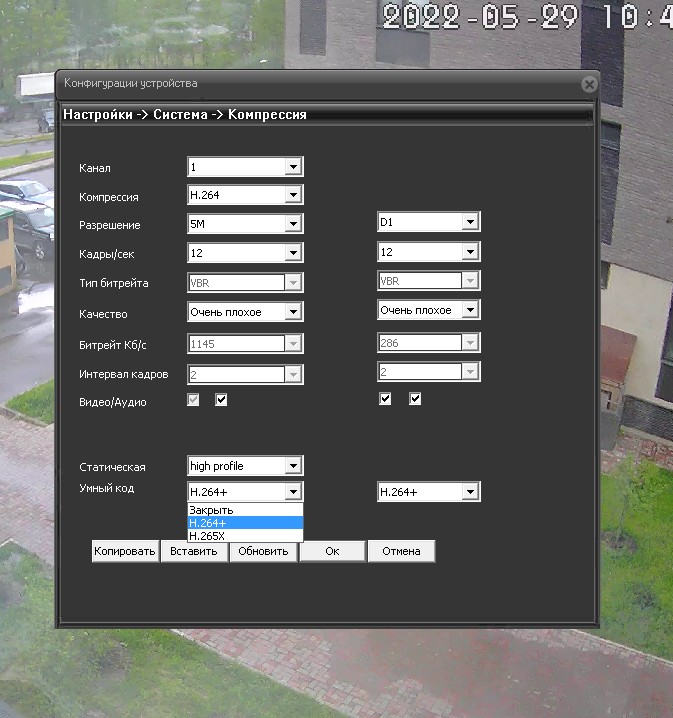Click the Обновить button
This screenshot has width=673, height=718.
point(263,551)
